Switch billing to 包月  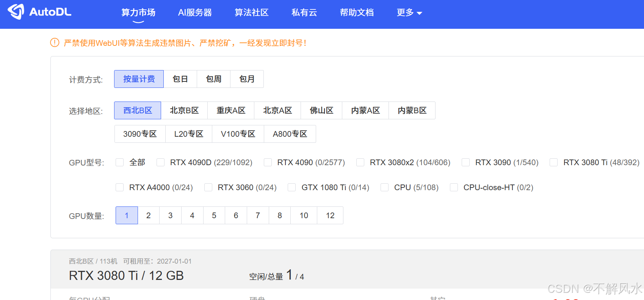247,79
